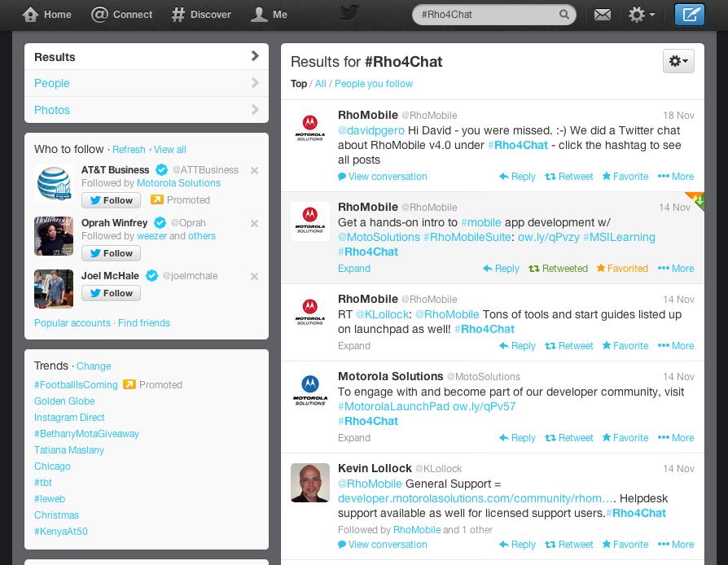This screenshot has height=565, width=728.
Task: Open AT&T Business avatar
Action: point(54,183)
